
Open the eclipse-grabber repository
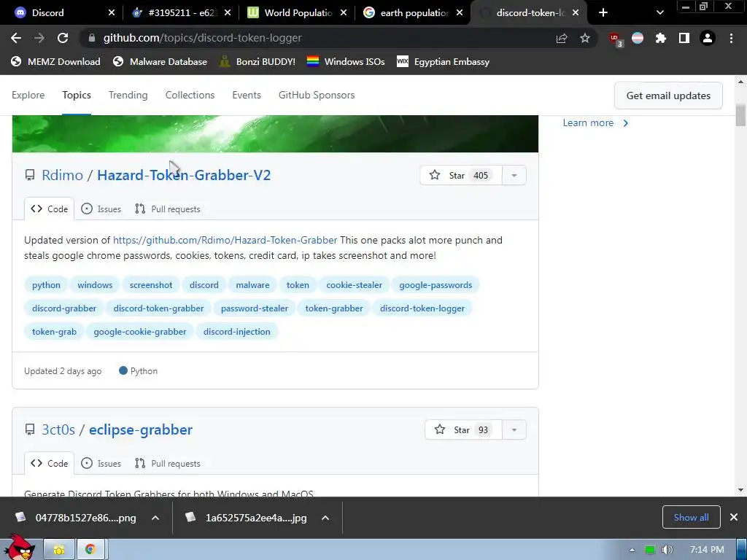coord(141,430)
